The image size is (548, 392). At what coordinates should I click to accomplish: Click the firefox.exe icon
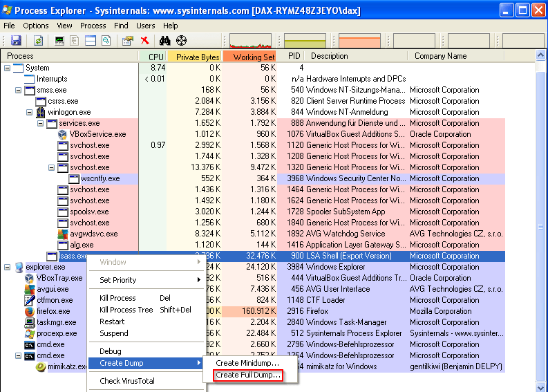[30, 311]
